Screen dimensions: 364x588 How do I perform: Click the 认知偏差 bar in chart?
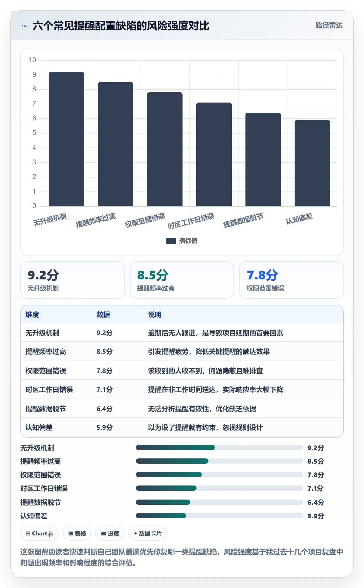[x=312, y=163]
